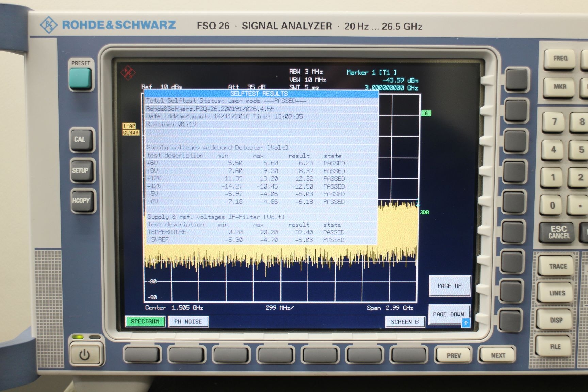
Task: Click the +12V row result 12.32
Action: pyautogui.click(x=304, y=179)
